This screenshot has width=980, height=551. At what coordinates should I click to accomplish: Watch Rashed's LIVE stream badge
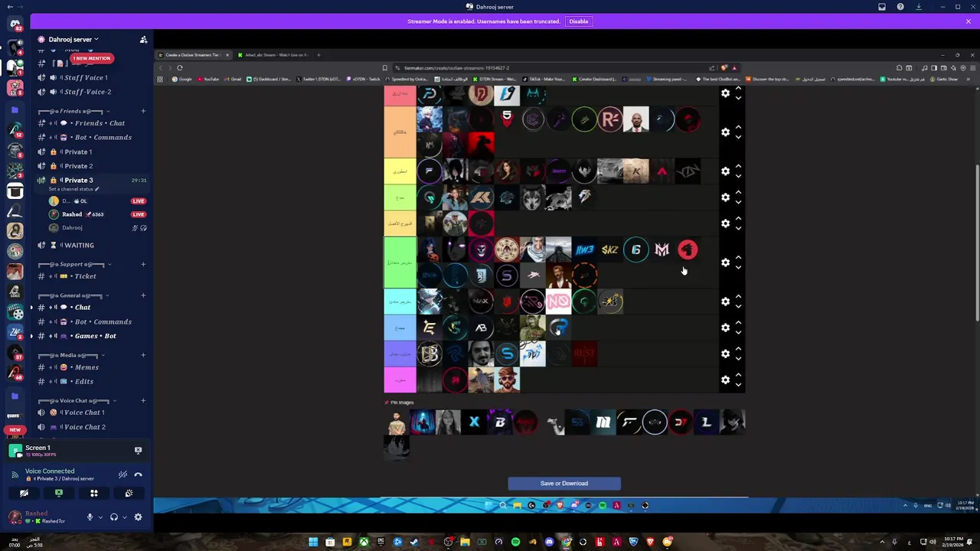139,214
